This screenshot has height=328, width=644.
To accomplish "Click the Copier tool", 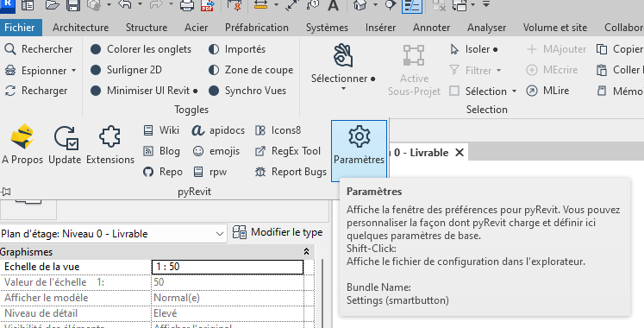I will pos(620,49).
